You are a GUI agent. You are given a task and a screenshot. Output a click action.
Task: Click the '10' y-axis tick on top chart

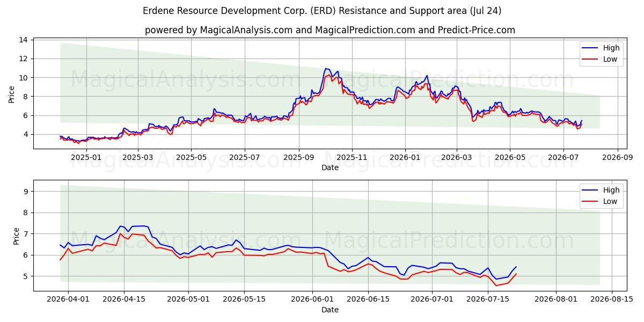coord(24,78)
